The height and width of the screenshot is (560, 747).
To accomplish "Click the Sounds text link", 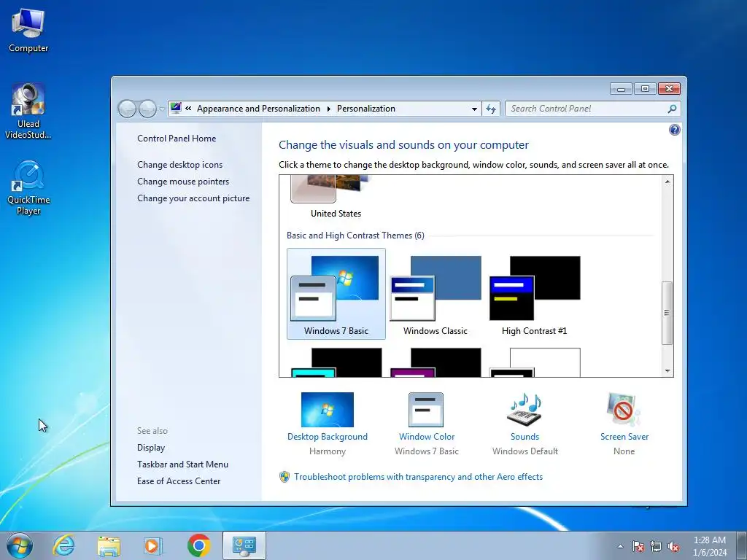I will tap(525, 437).
